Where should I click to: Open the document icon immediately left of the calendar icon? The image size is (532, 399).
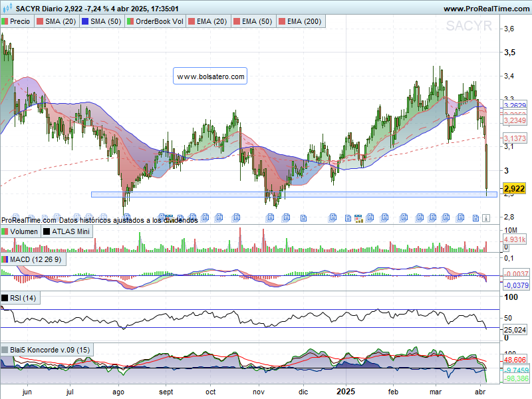pyautogui.click(x=348, y=218)
